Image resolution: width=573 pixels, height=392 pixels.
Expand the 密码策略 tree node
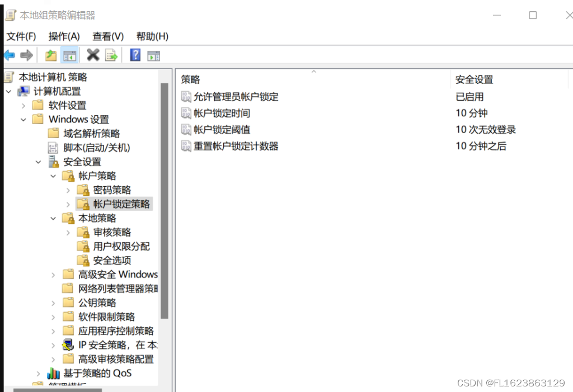point(68,190)
